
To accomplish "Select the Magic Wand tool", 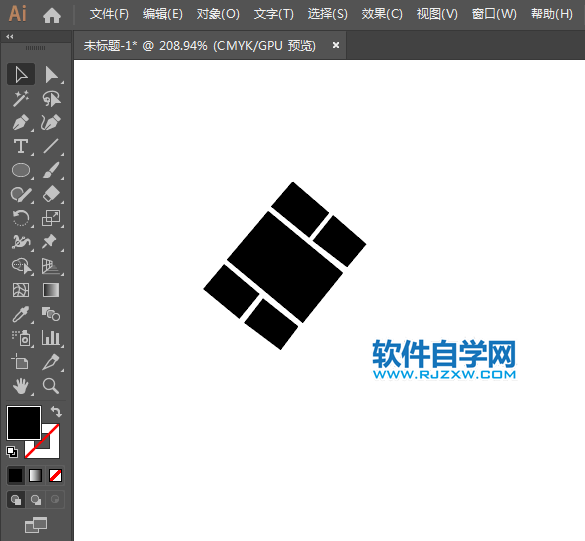I will tap(21, 98).
